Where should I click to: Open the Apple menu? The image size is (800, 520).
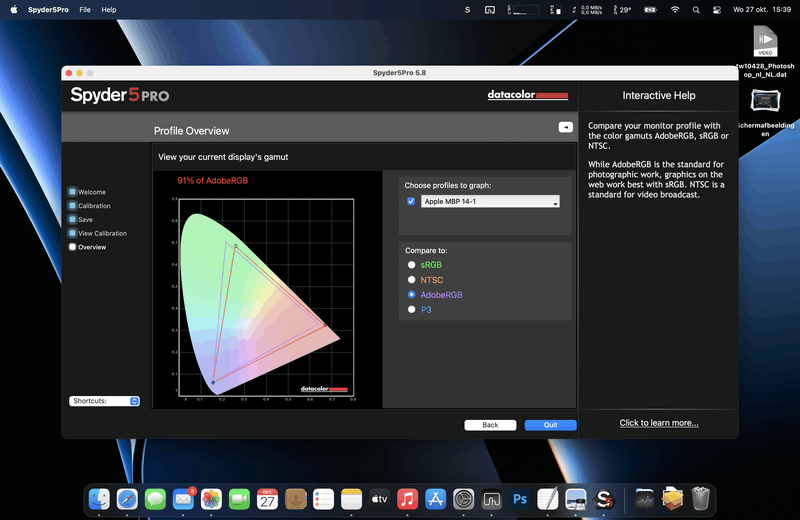[14, 10]
